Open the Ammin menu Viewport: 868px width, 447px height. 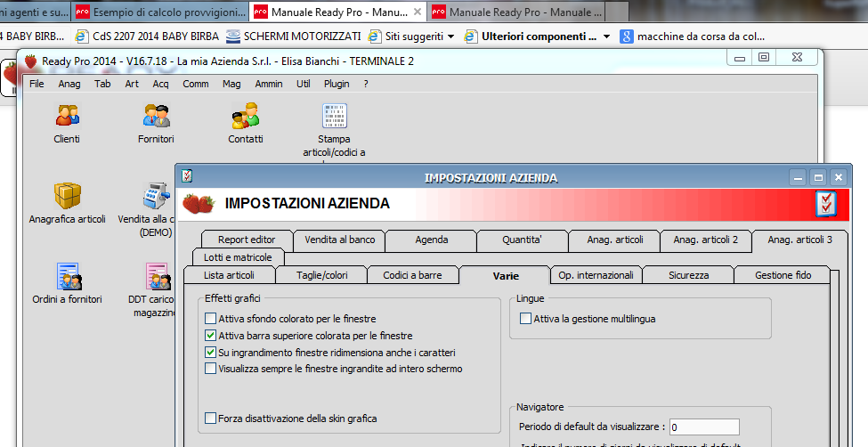point(269,84)
